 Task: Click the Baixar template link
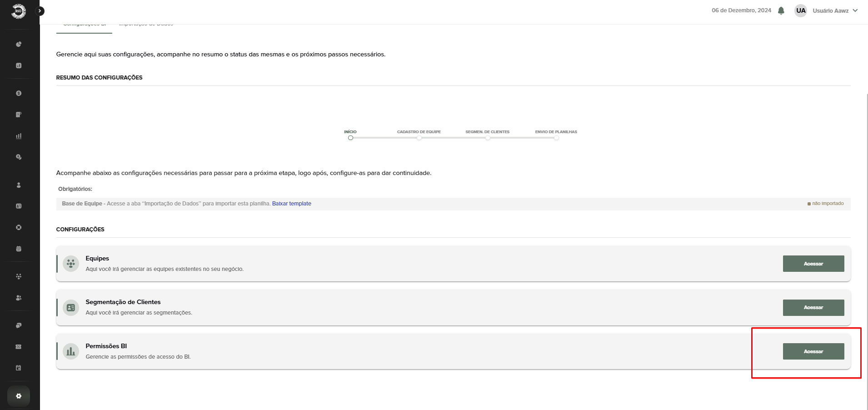tap(291, 204)
